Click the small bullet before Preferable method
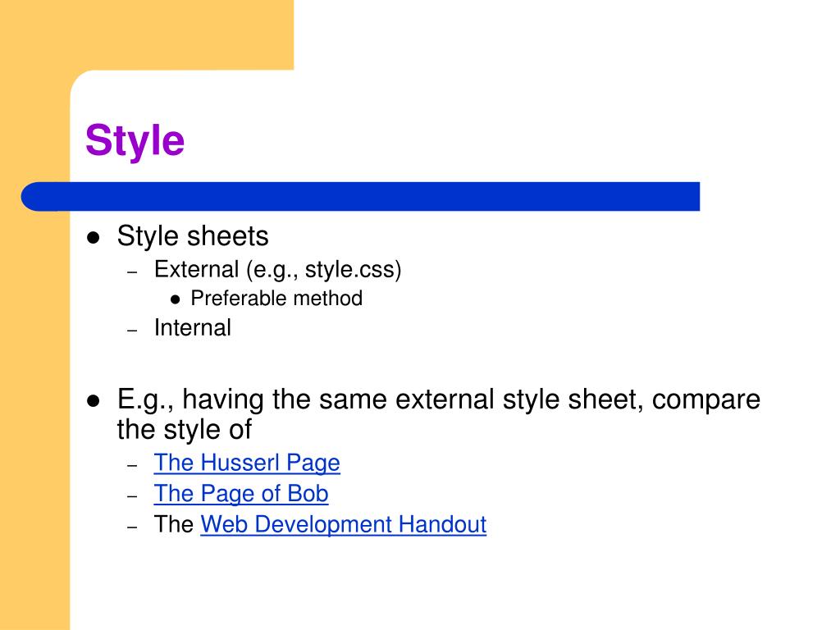This screenshot has height=630, width=840. coord(176,300)
